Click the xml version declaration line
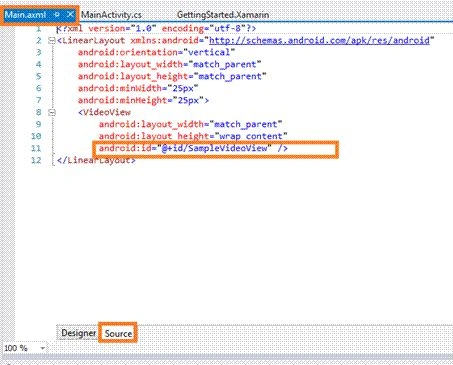The height and width of the screenshot is (365, 453). [156, 29]
